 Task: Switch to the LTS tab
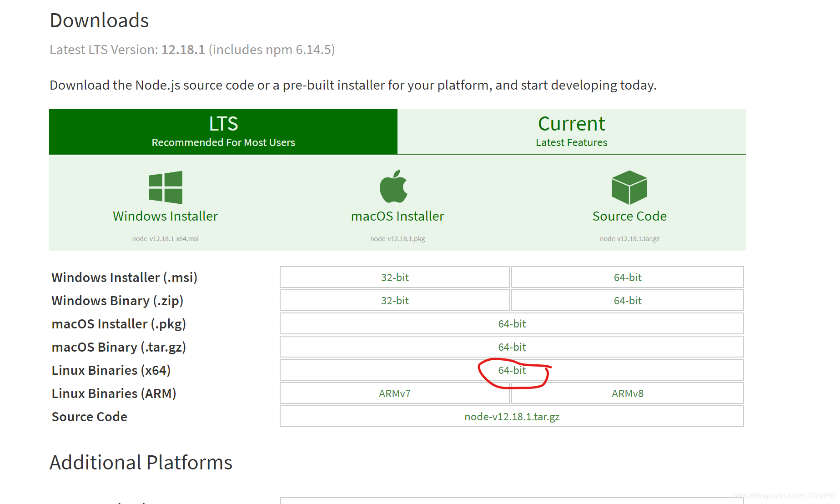[x=223, y=131]
